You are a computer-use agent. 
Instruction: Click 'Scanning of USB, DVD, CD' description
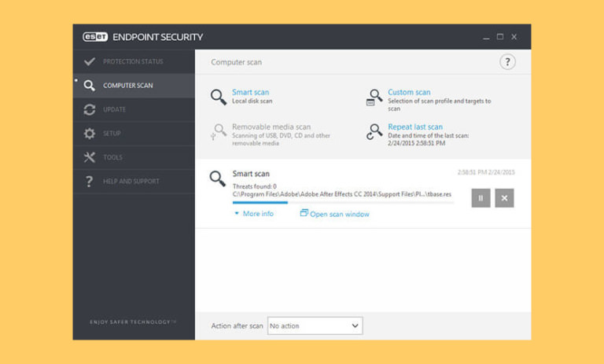(x=281, y=139)
